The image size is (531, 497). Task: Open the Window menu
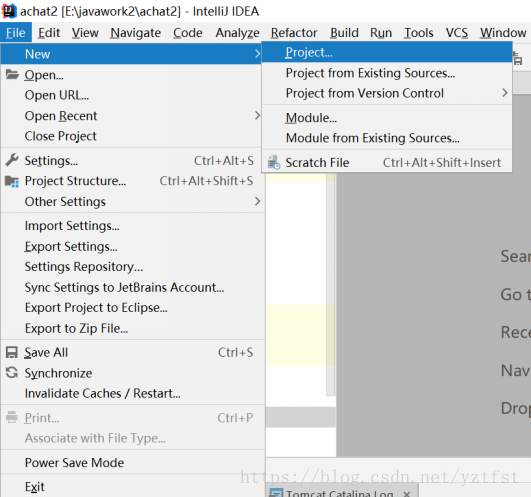pyautogui.click(x=503, y=33)
